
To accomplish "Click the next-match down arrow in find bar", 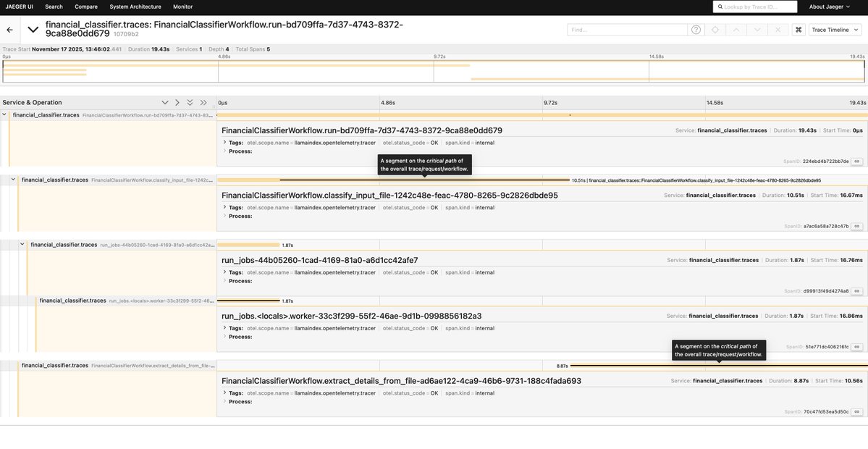I will click(758, 29).
